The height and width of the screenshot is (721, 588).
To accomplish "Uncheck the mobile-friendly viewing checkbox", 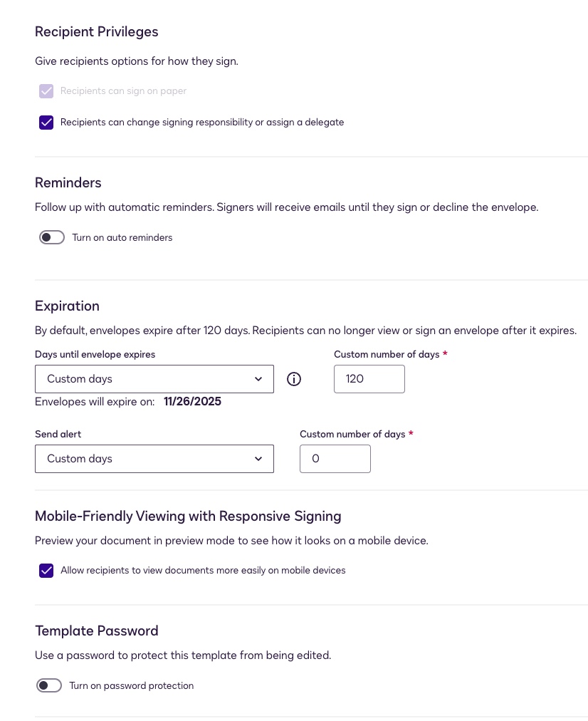I will click(46, 571).
